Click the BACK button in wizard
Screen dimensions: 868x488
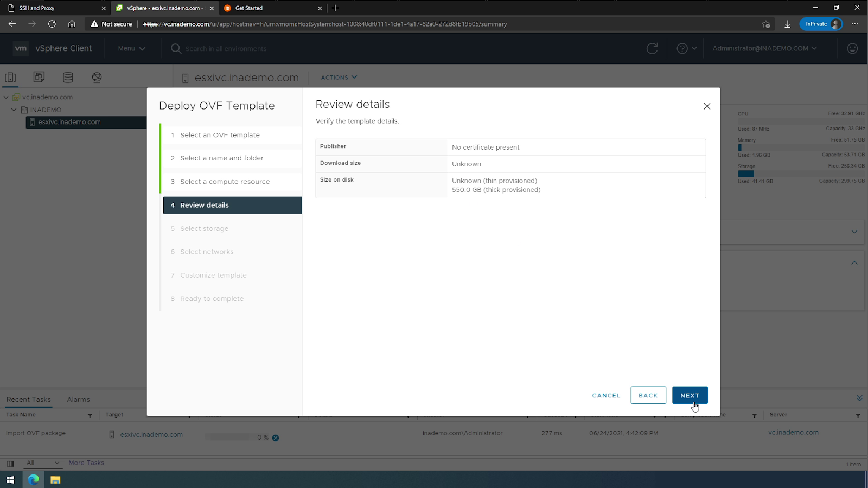(x=648, y=395)
